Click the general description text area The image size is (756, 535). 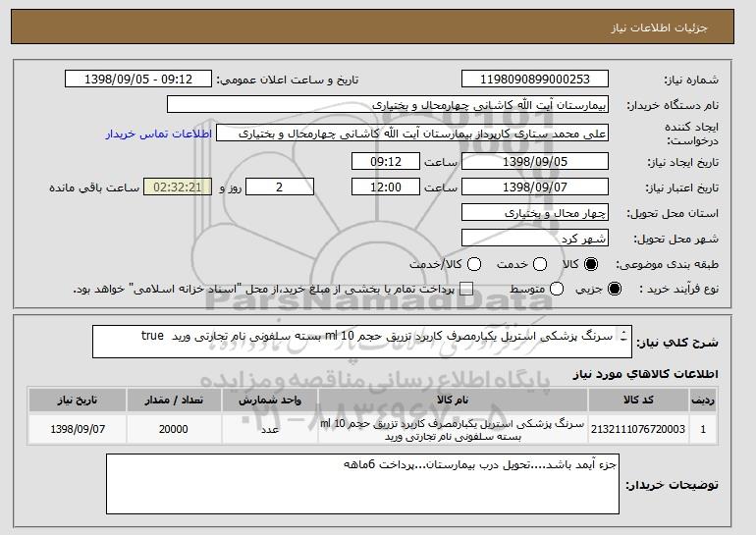[x=361, y=342]
